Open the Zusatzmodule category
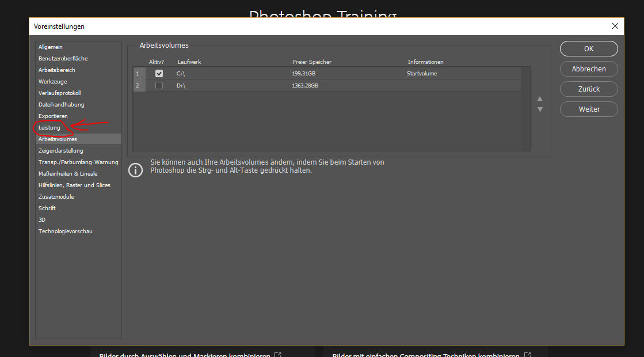 56,197
